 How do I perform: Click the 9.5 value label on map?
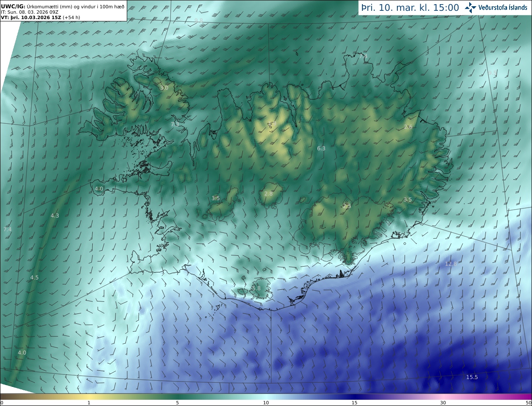pos(492,73)
